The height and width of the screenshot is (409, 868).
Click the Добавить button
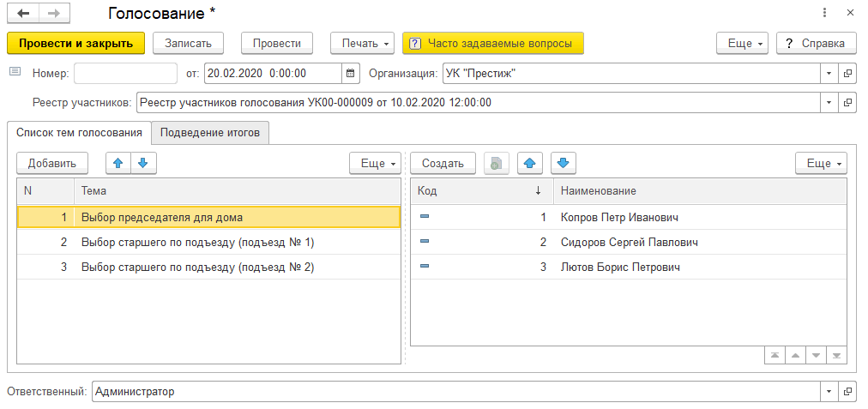pos(52,163)
